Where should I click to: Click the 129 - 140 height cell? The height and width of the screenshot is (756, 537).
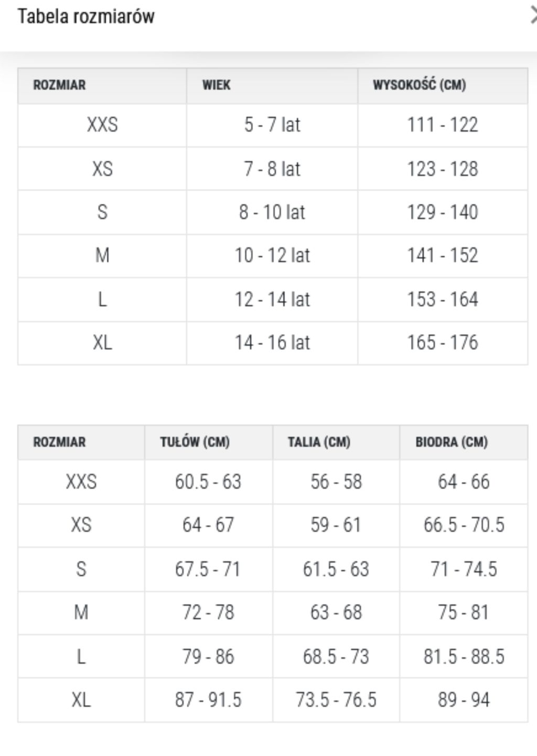pyautogui.click(x=443, y=212)
